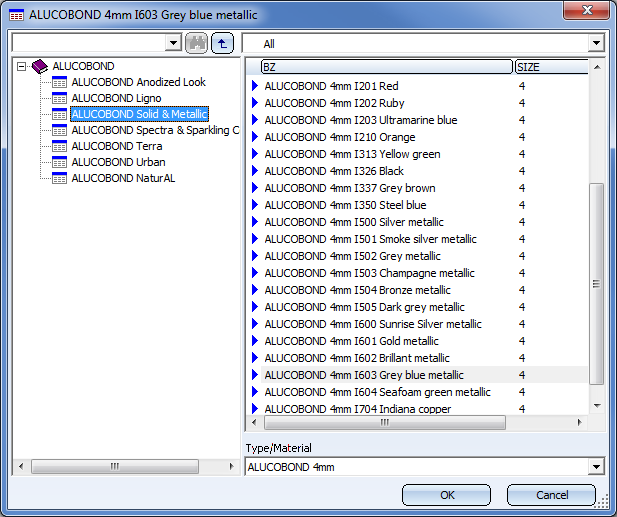Click table icon beside ALUCOBOND Solid & Metallic
The height and width of the screenshot is (517, 617).
(59, 114)
